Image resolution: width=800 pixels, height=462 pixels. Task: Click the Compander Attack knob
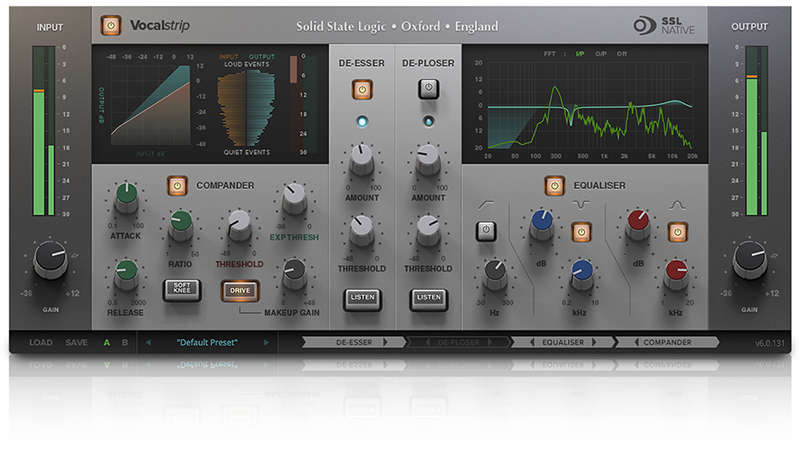pyautogui.click(x=126, y=197)
